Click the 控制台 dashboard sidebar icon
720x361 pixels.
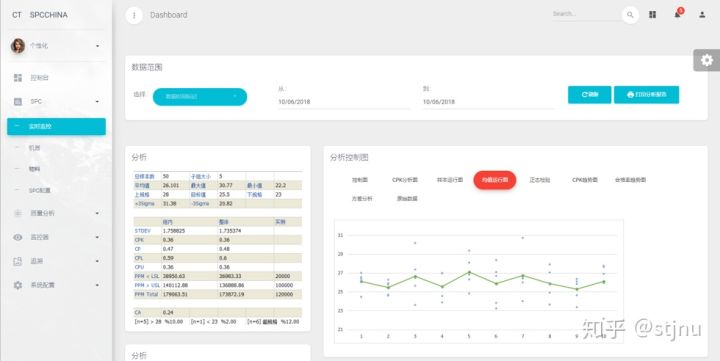(x=17, y=78)
